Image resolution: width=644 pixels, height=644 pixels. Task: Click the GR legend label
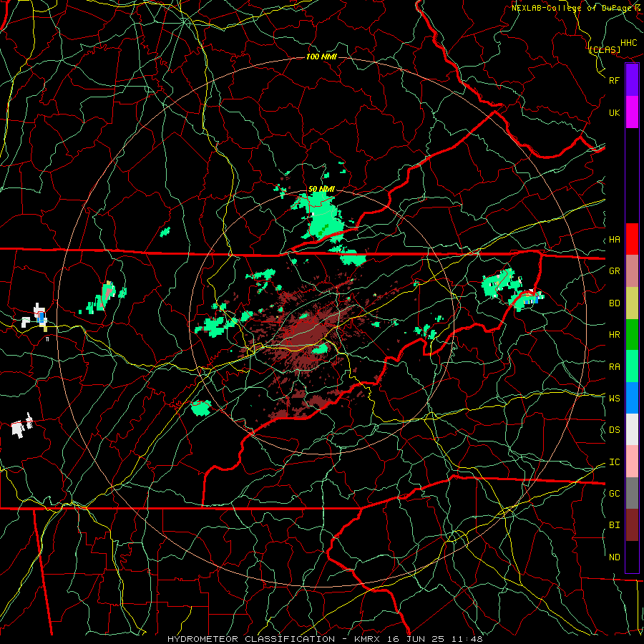point(614,270)
